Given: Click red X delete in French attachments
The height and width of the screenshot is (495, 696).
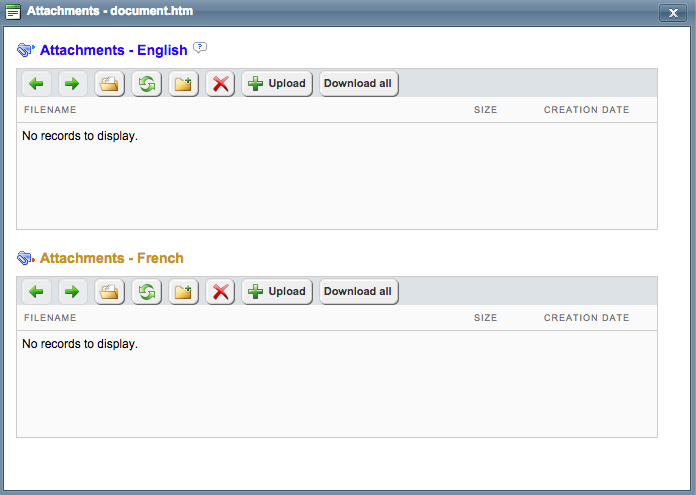Looking at the screenshot, I should click(x=221, y=291).
